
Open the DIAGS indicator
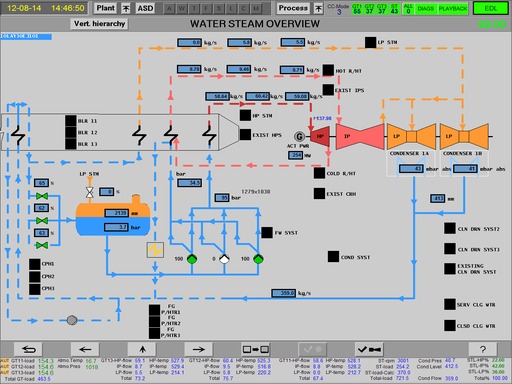(425, 8)
